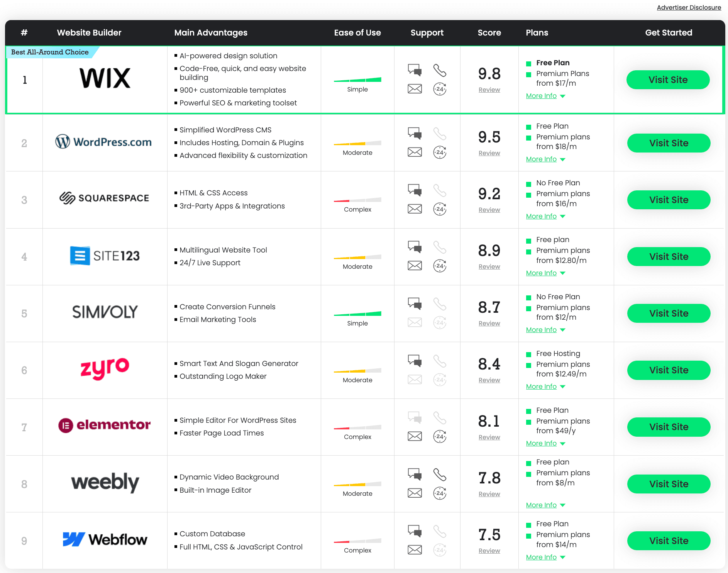Click Webflow live chat support icon
728x573 pixels.
[415, 531]
